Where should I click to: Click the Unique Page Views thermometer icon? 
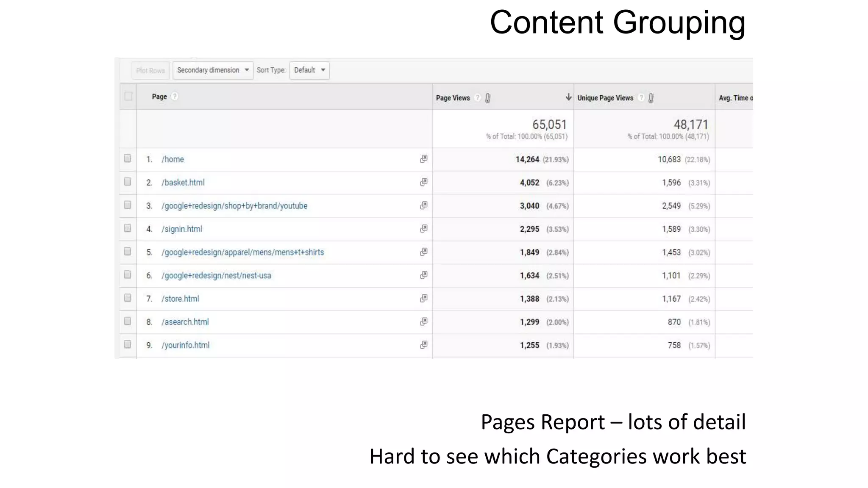[651, 98]
